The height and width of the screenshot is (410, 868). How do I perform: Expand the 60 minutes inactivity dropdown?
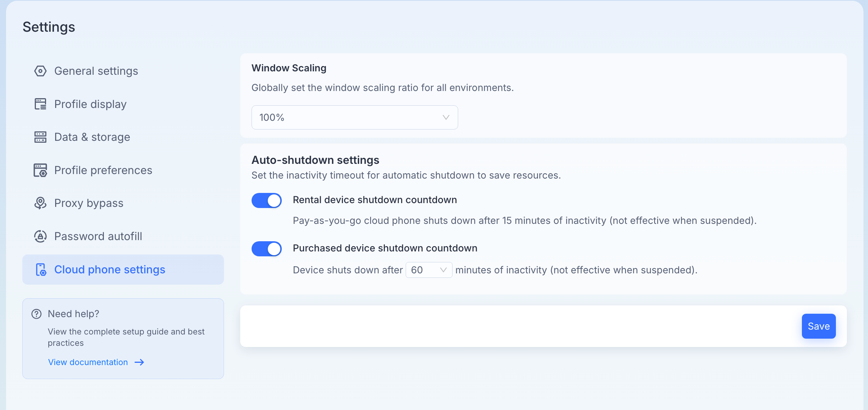(429, 270)
